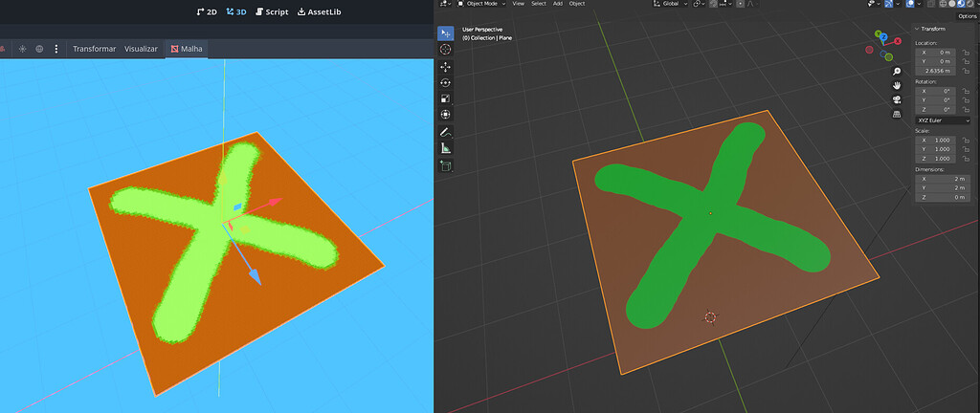Collapse the Transform panel
Screen dimensions: 980x413
click(917, 29)
